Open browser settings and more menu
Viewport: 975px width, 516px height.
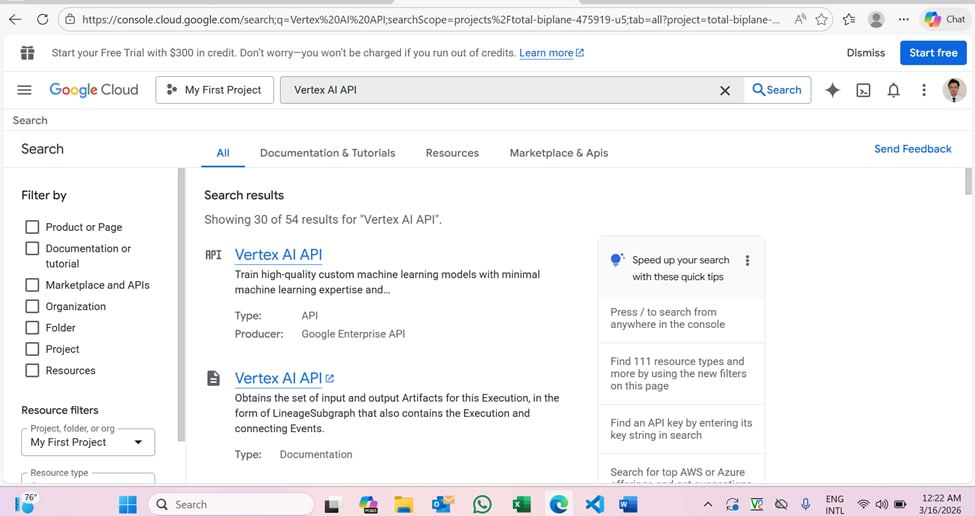(x=903, y=19)
